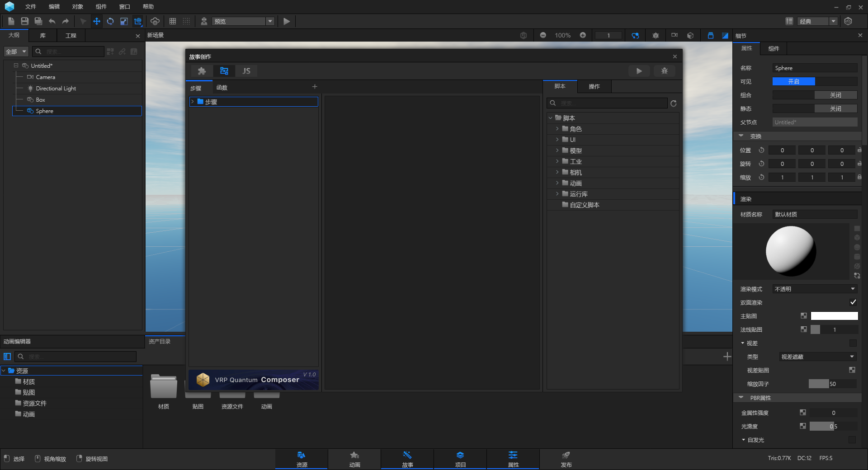Viewport: 868px width, 470px height.
Task: Toggle visibility 开启 switch
Action: tap(815, 81)
